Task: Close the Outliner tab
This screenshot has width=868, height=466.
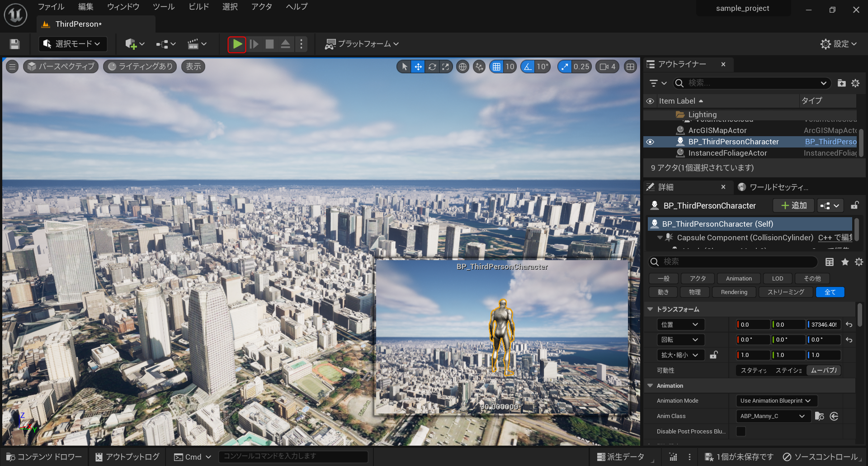Action: point(723,64)
